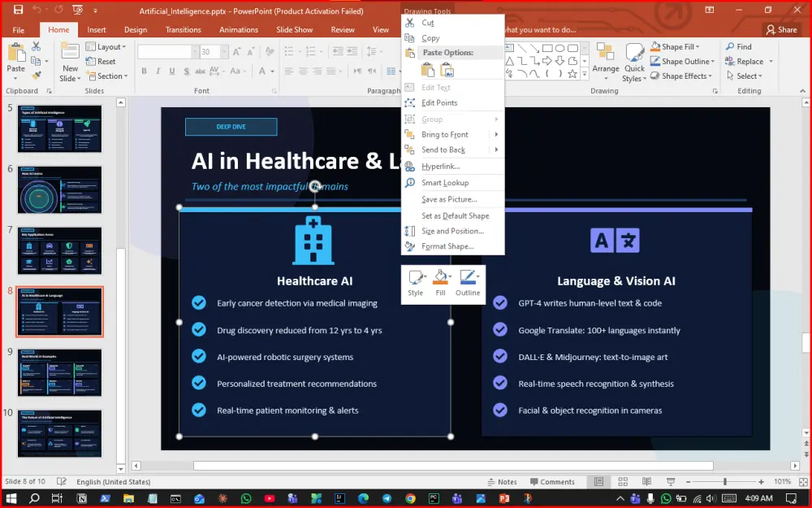Click the Replace button
812x508 pixels.
point(744,61)
